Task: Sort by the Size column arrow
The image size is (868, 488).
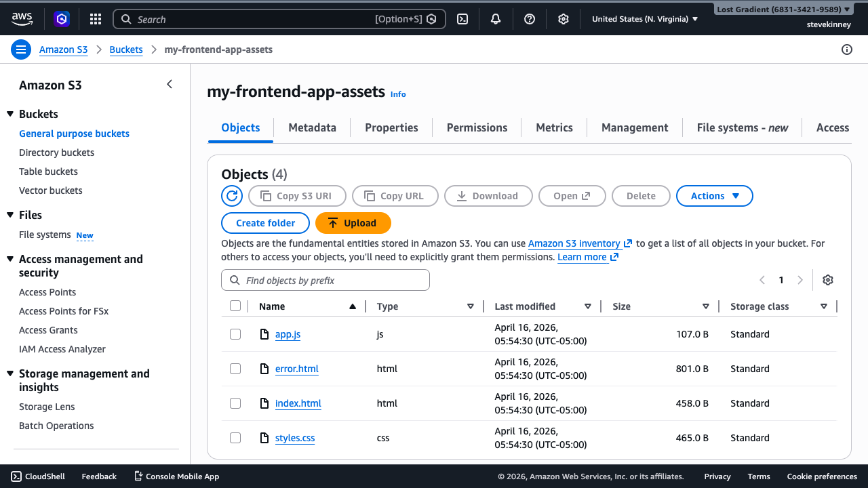Action: tap(706, 306)
